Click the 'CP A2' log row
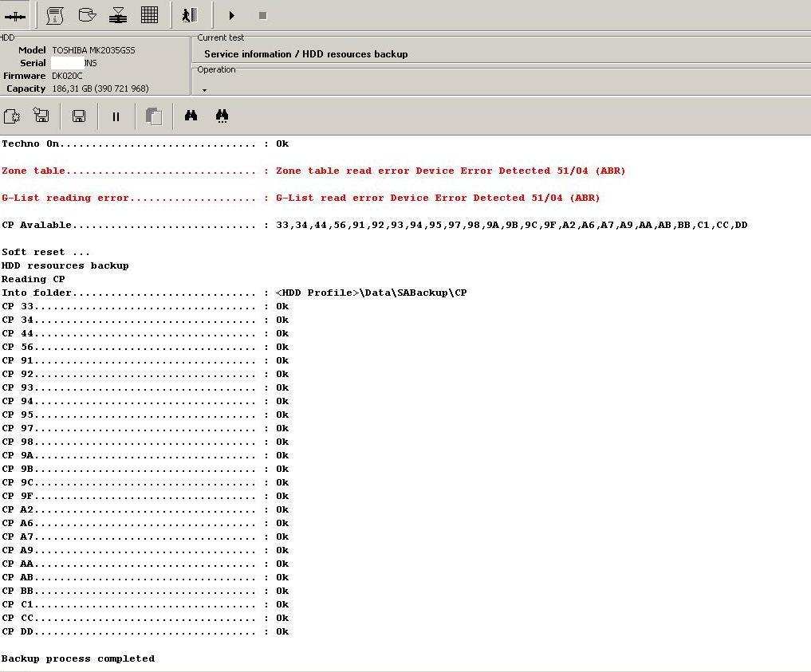The width and height of the screenshot is (811, 672). click(x=145, y=509)
